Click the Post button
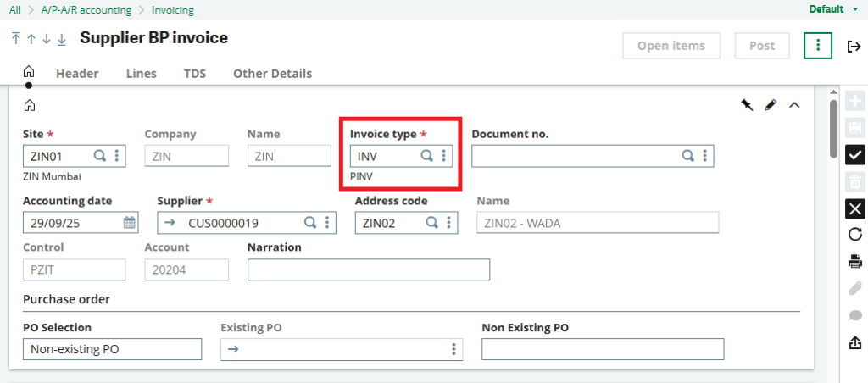 [762, 46]
